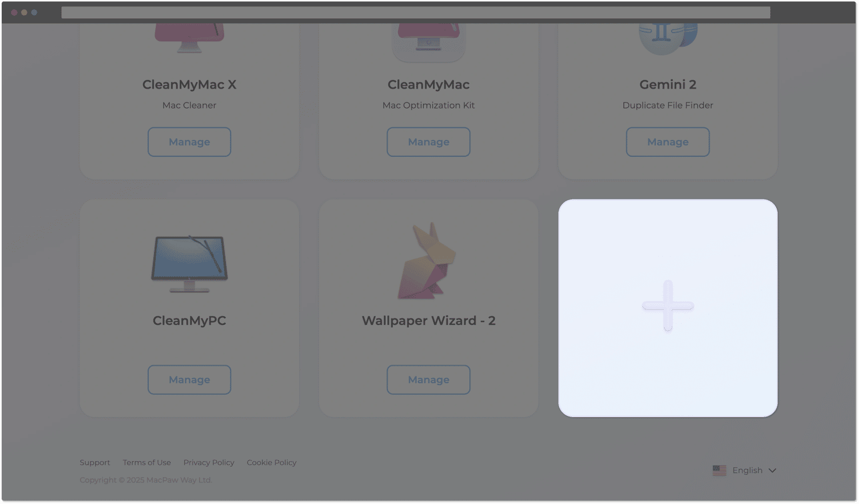Click the plus icon to add product
Viewport: 859px width, 504px height.
pyautogui.click(x=668, y=306)
